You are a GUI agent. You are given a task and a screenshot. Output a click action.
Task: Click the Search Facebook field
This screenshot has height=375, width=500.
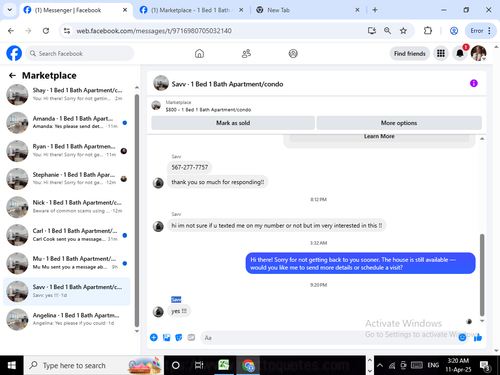pos(79,53)
